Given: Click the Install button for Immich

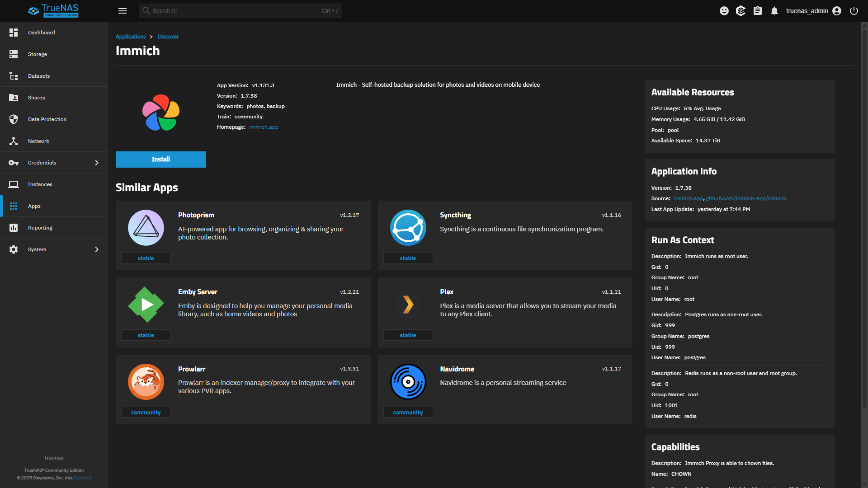Looking at the screenshot, I should click(x=160, y=160).
